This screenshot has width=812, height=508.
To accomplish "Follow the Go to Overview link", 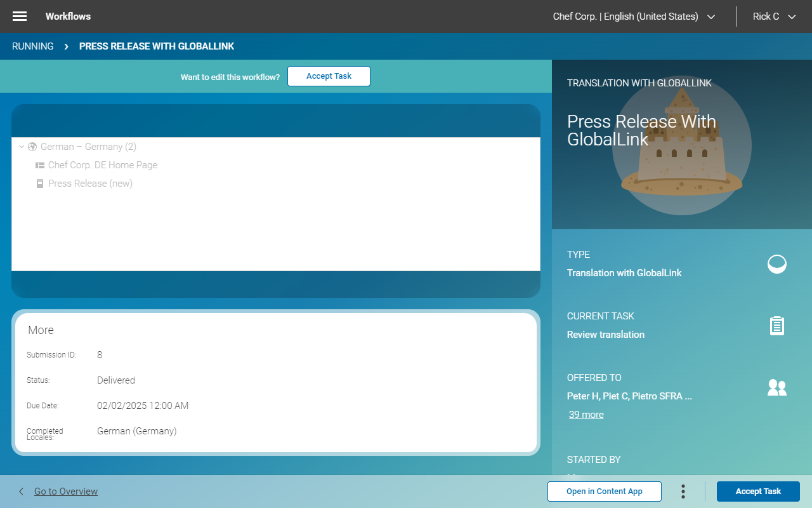I will pyautogui.click(x=65, y=491).
